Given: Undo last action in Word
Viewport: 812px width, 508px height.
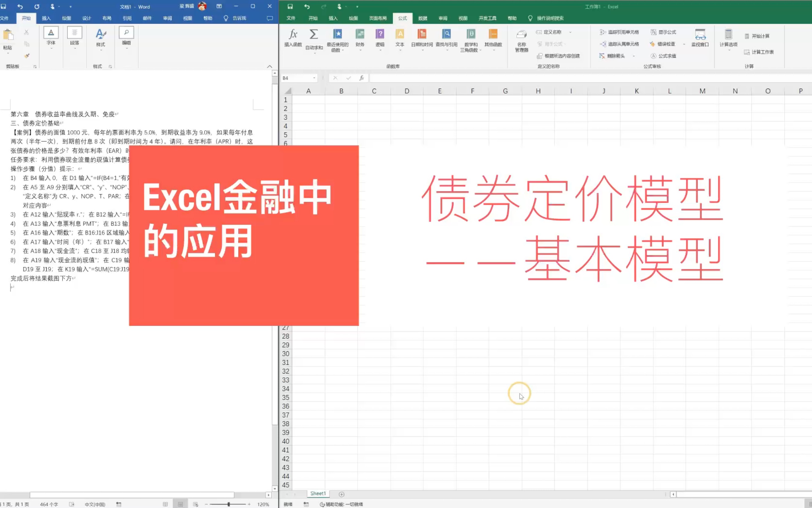Looking at the screenshot, I should (20, 6).
